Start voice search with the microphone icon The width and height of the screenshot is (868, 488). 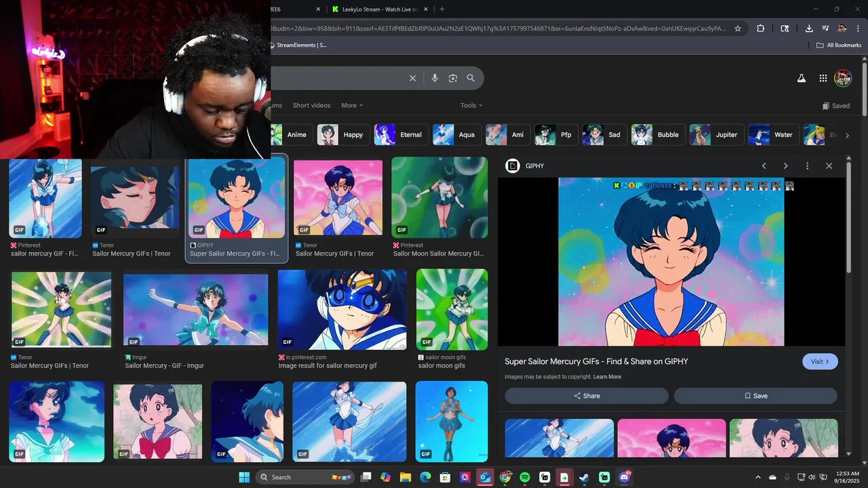tap(435, 78)
